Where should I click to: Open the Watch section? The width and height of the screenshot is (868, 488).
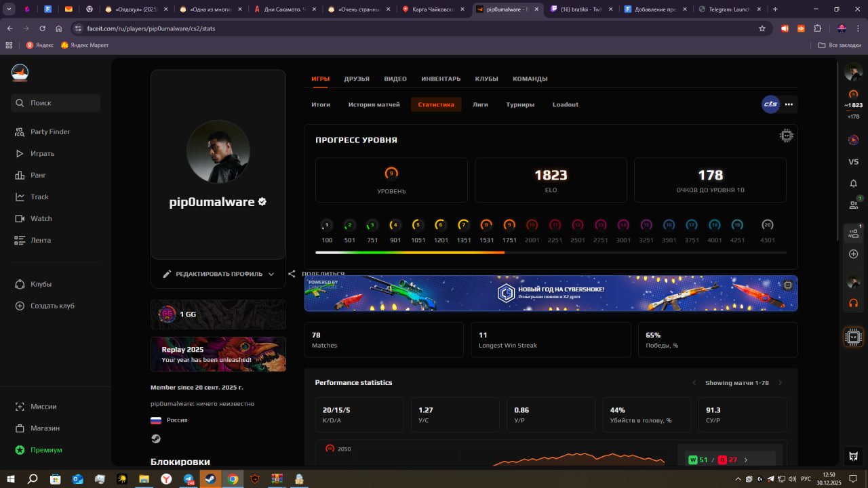[41, 218]
